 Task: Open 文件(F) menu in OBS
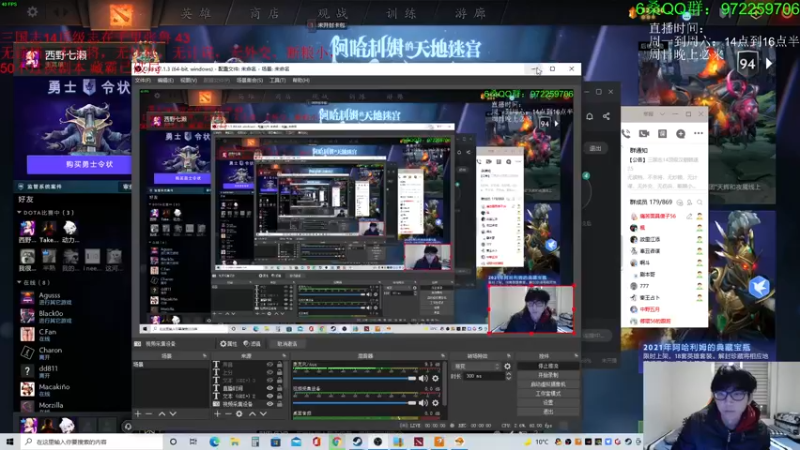point(143,81)
